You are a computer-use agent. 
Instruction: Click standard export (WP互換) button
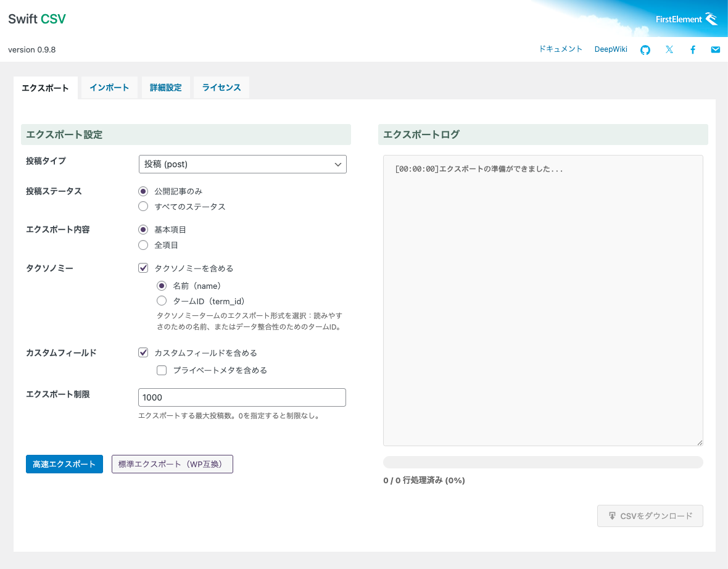point(172,464)
